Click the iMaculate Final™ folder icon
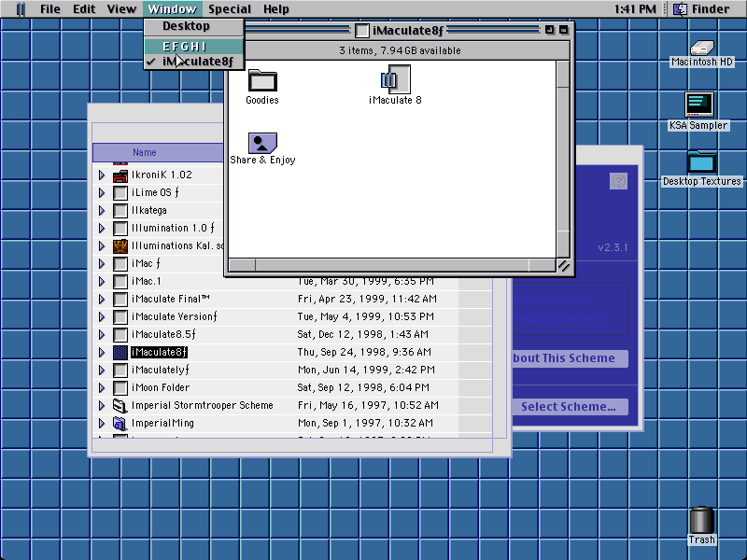 tap(120, 299)
